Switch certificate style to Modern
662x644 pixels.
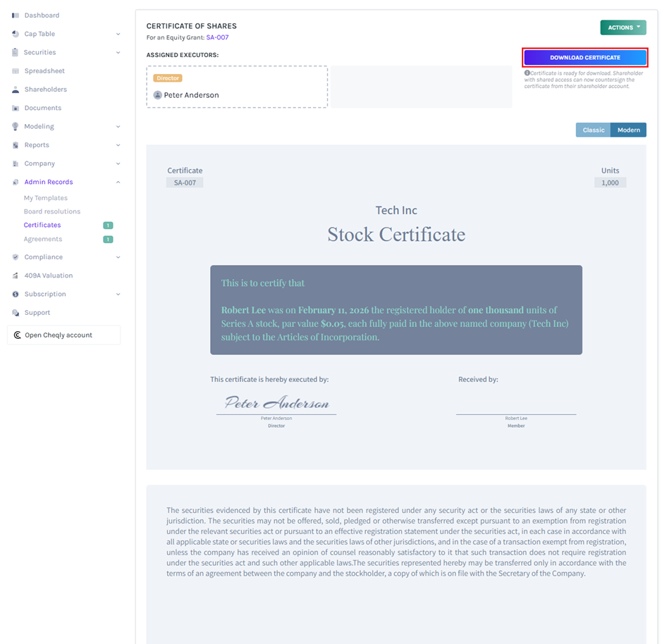tap(627, 130)
